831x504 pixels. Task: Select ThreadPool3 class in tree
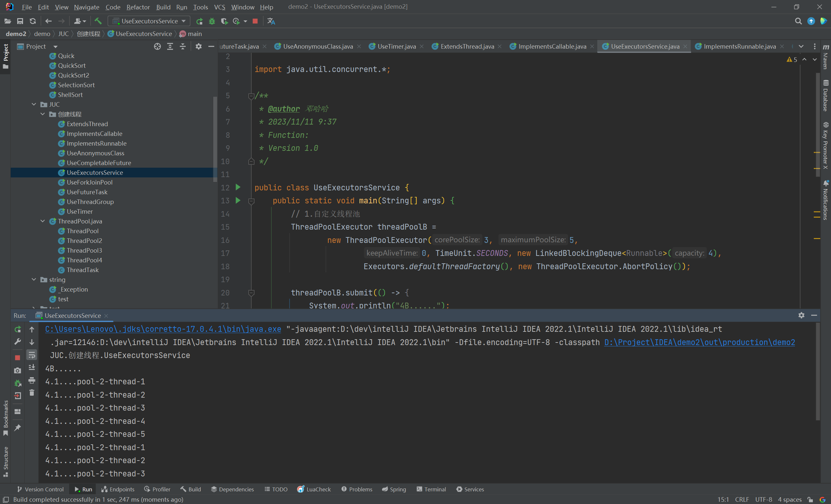click(x=84, y=250)
